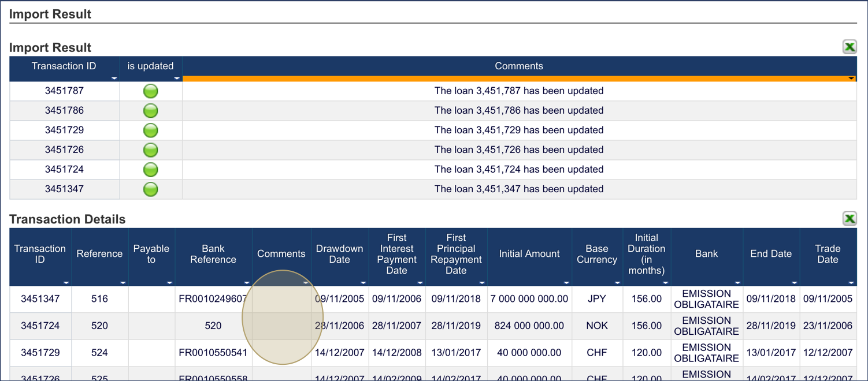Open the is updated column filter
868x381 pixels.
[177, 77]
